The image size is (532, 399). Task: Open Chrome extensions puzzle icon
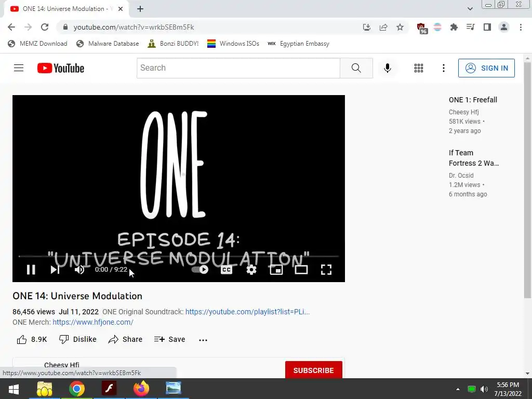[454, 27]
